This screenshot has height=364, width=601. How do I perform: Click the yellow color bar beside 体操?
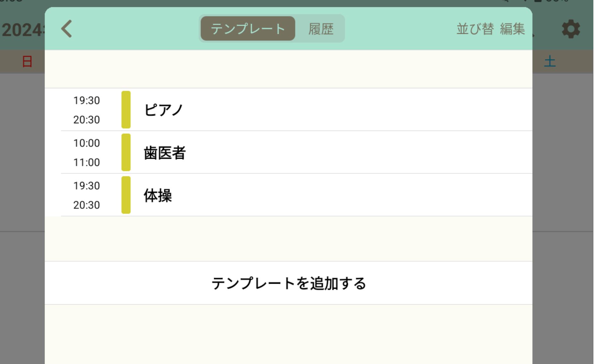click(x=126, y=195)
